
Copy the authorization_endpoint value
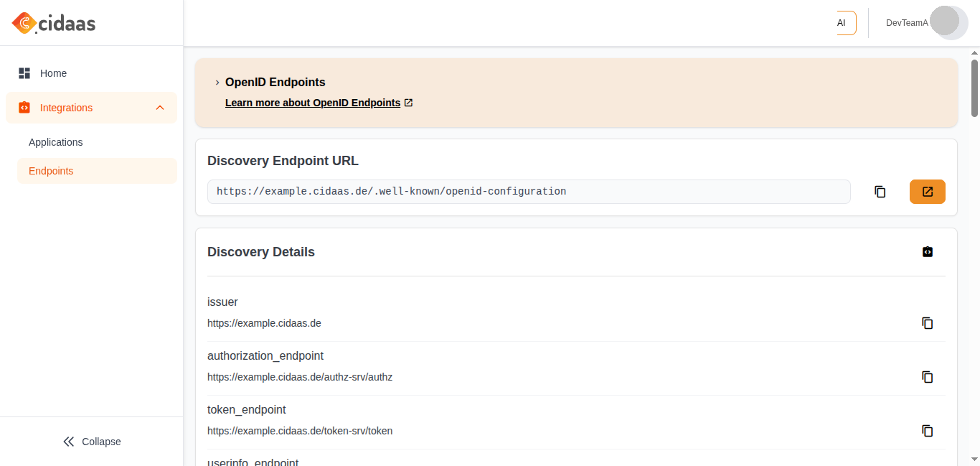pyautogui.click(x=928, y=377)
